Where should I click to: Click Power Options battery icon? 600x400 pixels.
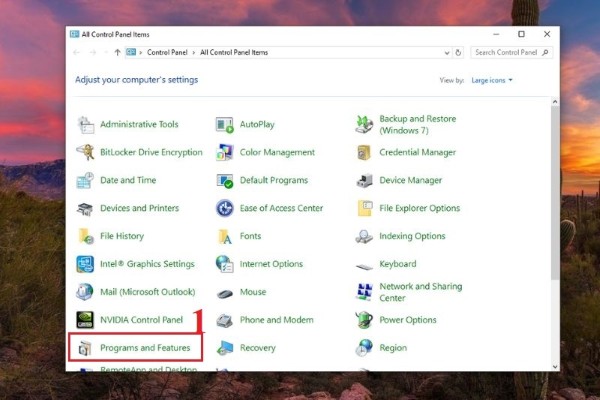pos(364,320)
